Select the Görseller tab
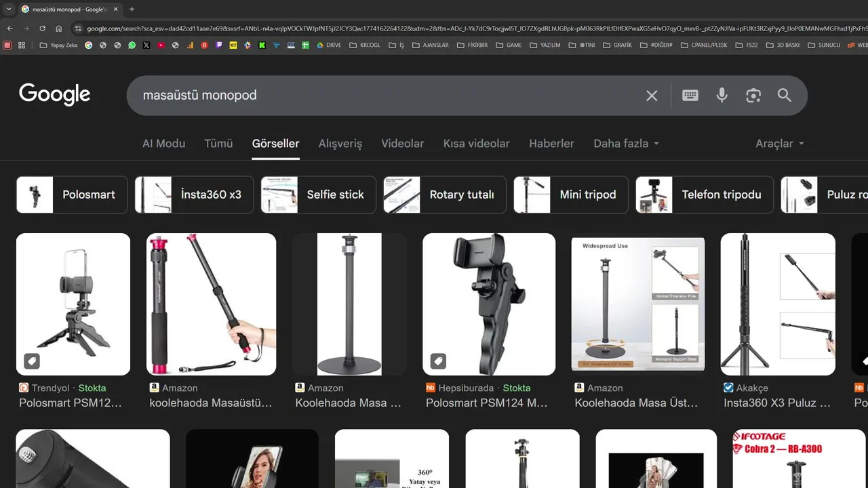 275,144
